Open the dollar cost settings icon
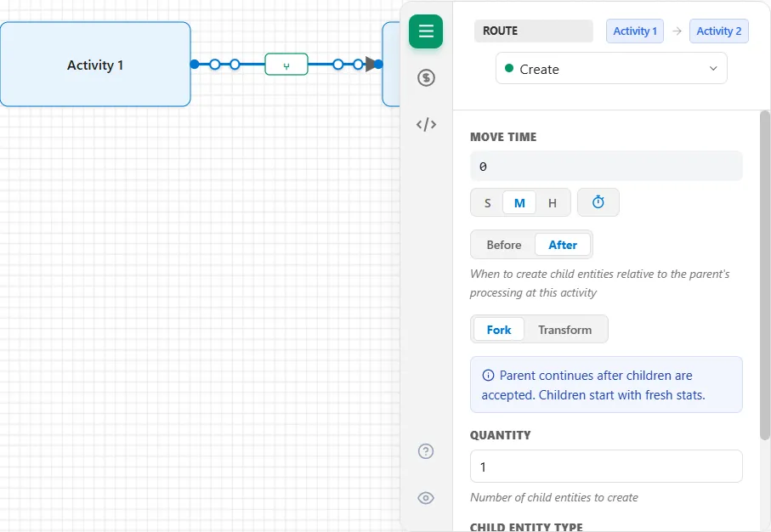The image size is (771, 532). click(x=427, y=77)
